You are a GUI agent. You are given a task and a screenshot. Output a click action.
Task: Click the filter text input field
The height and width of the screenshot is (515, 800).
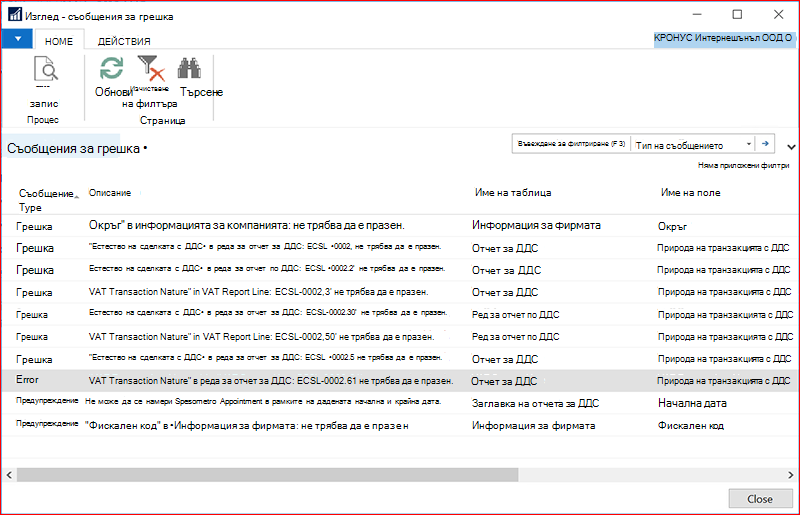click(x=571, y=144)
